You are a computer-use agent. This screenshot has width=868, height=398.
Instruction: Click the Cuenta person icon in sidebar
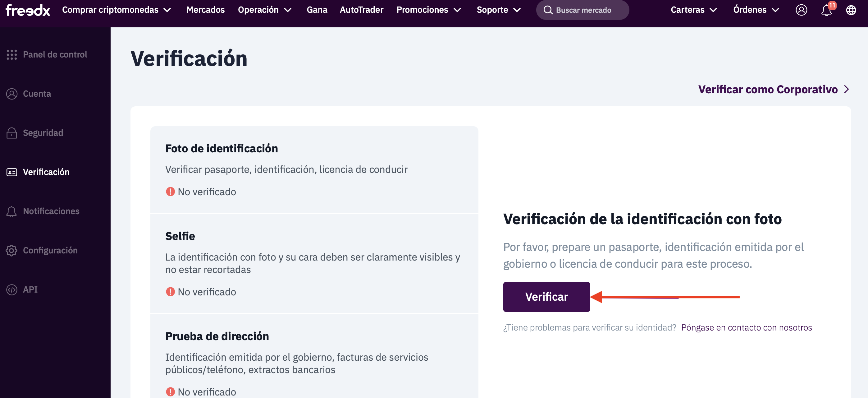pyautogui.click(x=11, y=94)
